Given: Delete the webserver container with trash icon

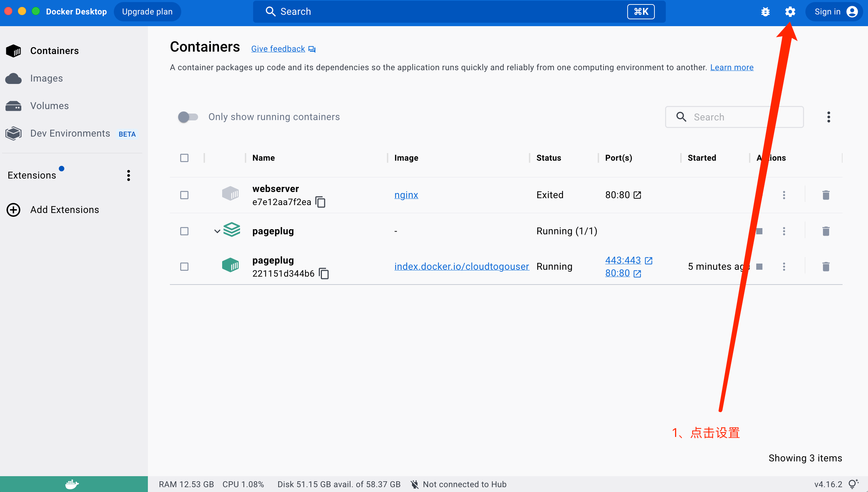Looking at the screenshot, I should click(826, 195).
